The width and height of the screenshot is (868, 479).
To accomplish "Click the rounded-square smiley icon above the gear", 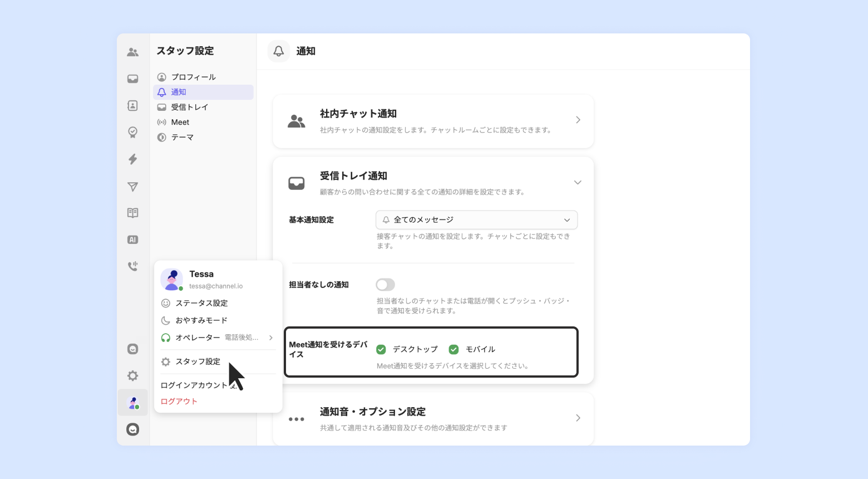I will pos(132,349).
